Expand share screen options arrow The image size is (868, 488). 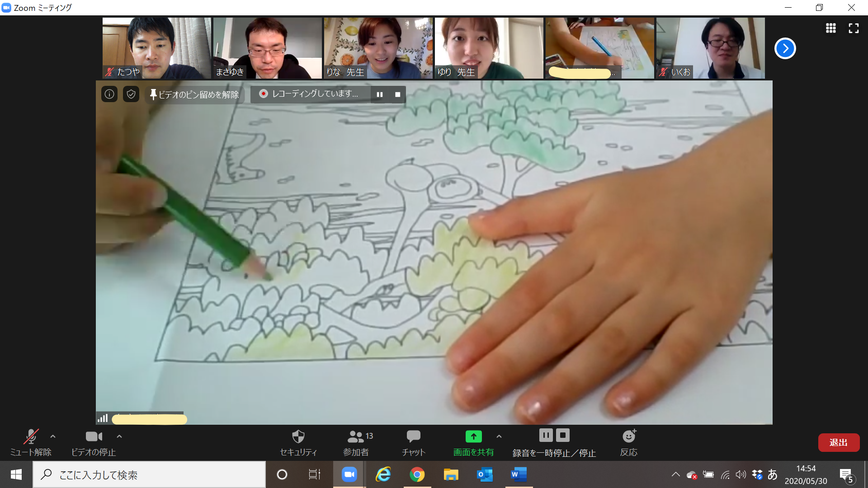click(x=499, y=436)
